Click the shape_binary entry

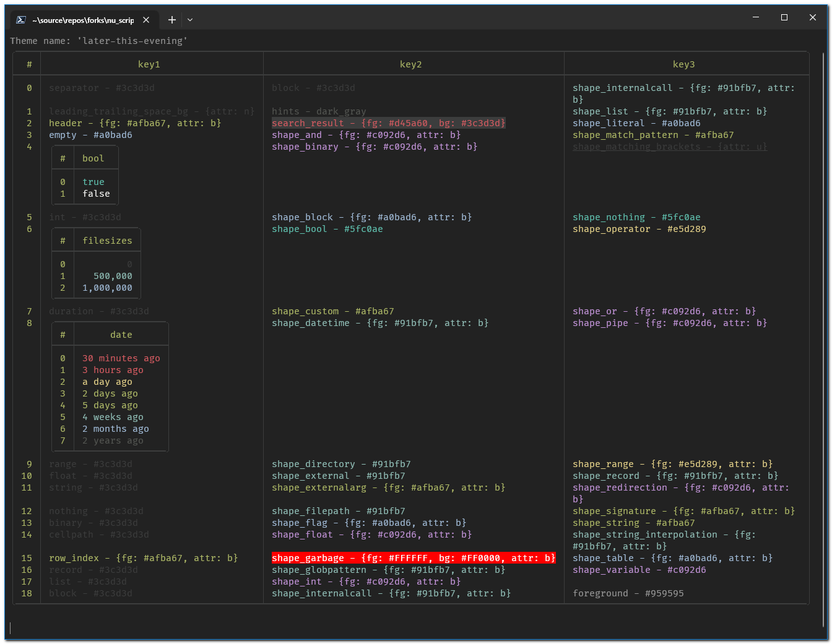[375, 147]
